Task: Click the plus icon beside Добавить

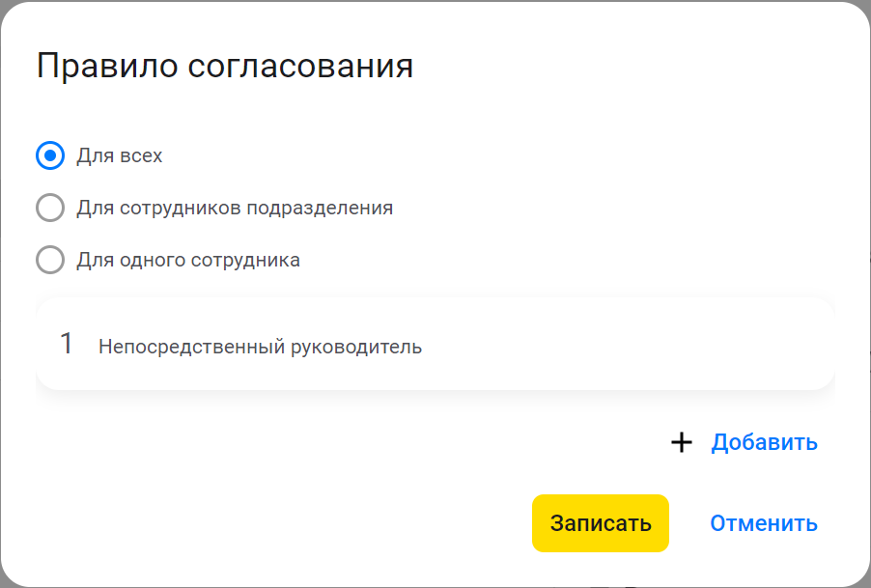Action: pos(682,442)
